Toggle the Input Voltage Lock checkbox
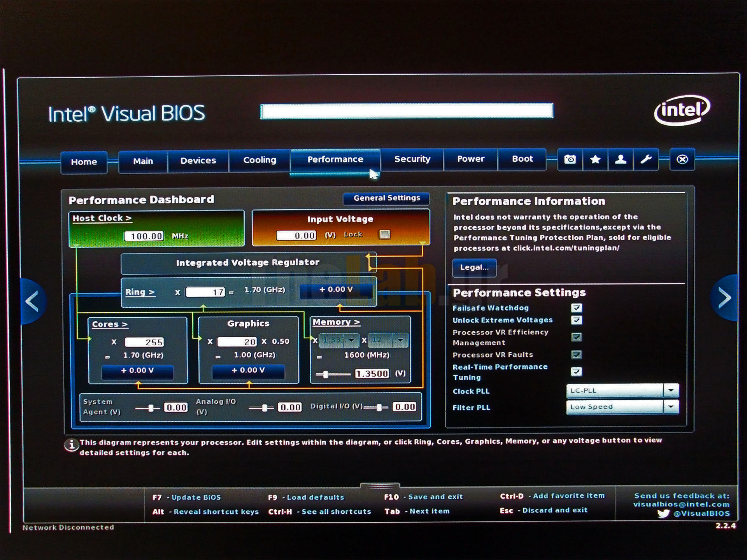The width and height of the screenshot is (747, 560). click(384, 234)
